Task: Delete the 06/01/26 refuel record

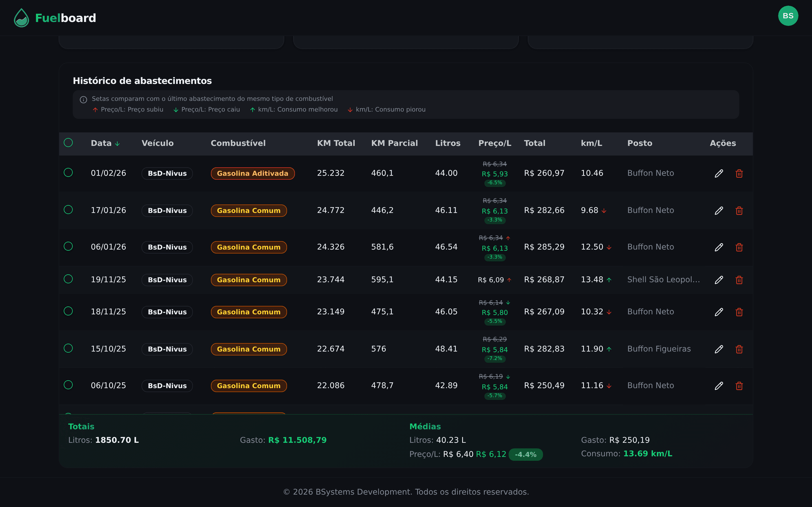Action: pos(739,247)
